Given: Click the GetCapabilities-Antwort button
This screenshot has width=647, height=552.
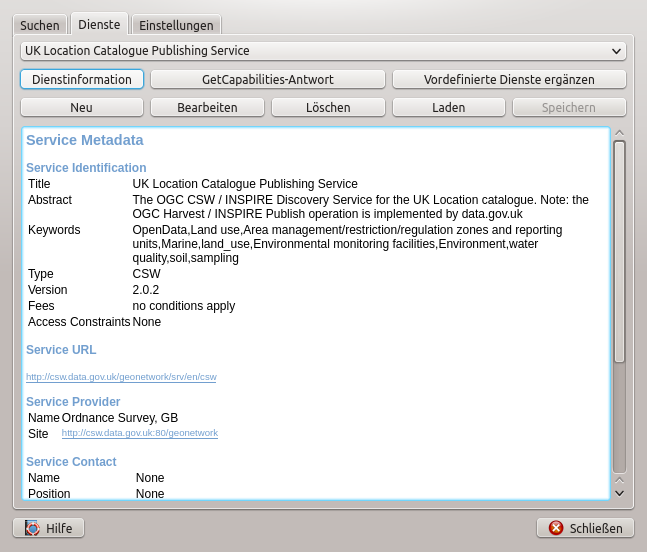Looking at the screenshot, I should pos(268,79).
